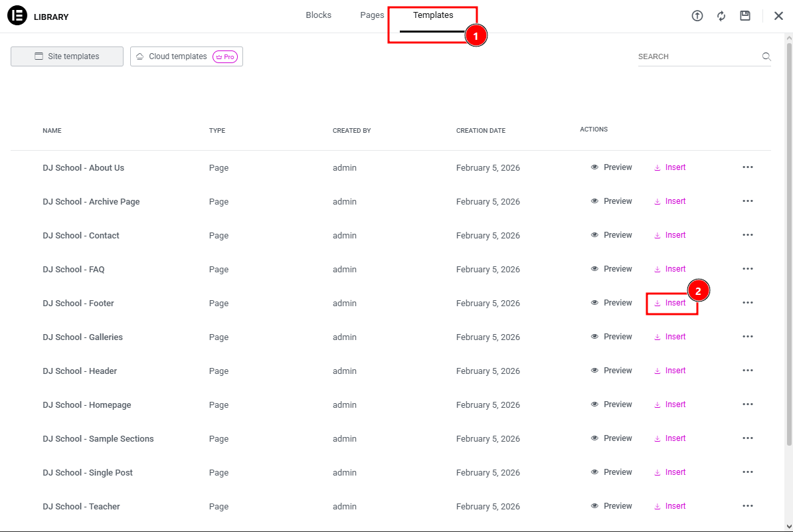
Task: Switch to the Blocks tab
Action: coord(319,15)
